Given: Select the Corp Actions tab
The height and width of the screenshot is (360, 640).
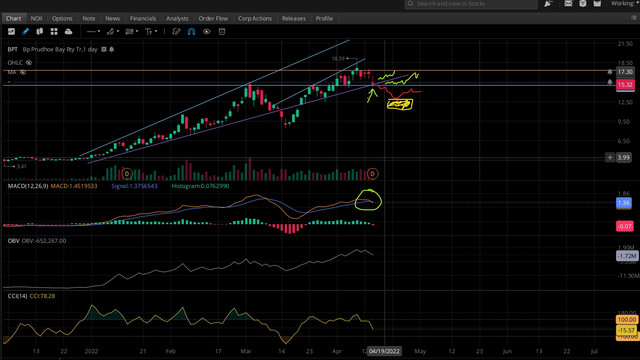Looking at the screenshot, I should click(x=255, y=18).
